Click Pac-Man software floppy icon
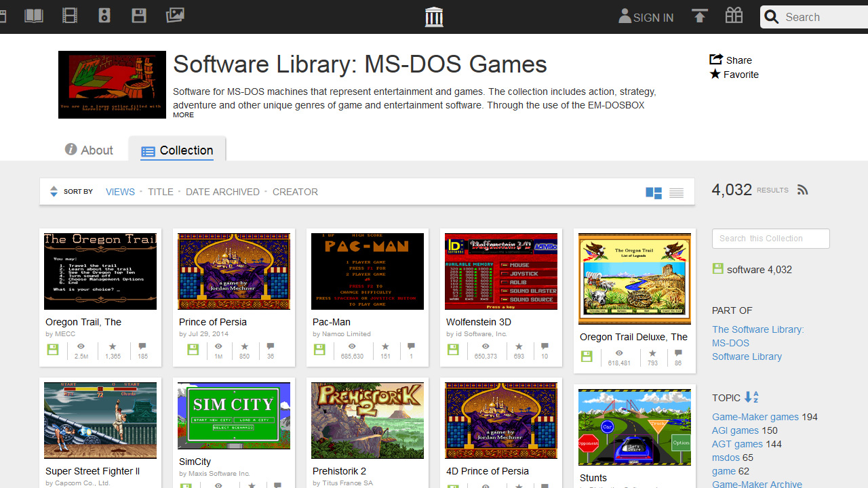The height and width of the screenshot is (488, 868). click(x=320, y=350)
